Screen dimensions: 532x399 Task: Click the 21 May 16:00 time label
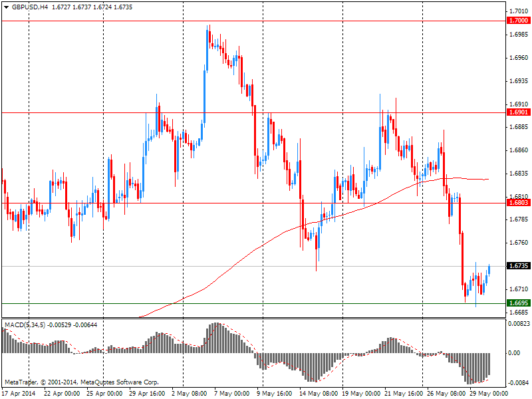402,394
